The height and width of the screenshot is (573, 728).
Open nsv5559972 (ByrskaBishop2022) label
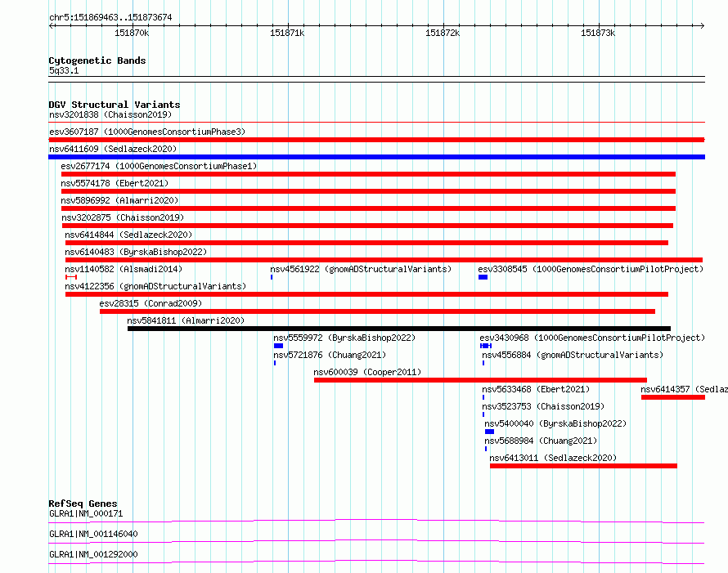coord(344,338)
